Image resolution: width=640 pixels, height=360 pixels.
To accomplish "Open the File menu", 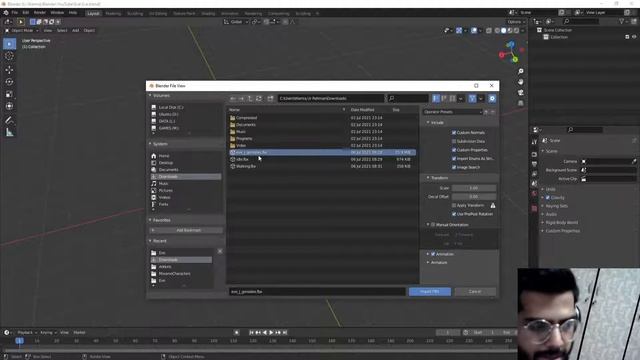I will [x=15, y=13].
